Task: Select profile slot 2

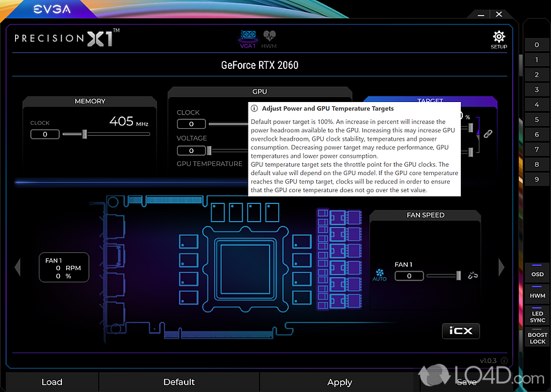Action: click(537, 74)
